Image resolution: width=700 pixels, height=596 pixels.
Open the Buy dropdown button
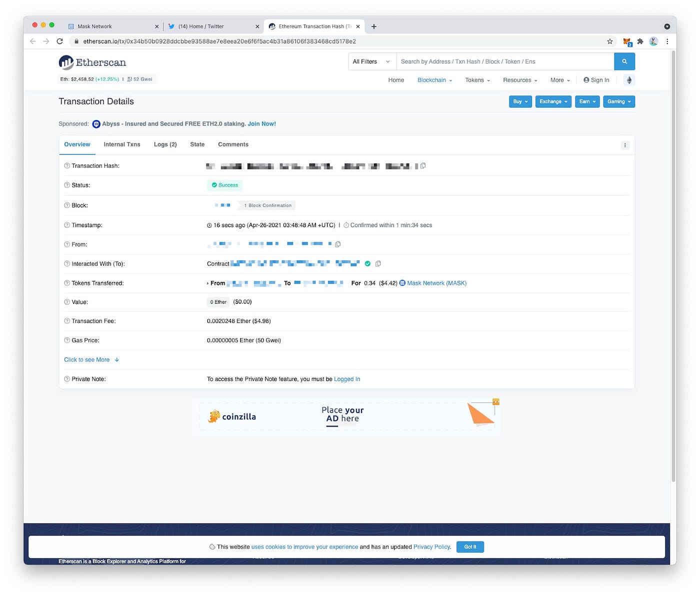(520, 101)
